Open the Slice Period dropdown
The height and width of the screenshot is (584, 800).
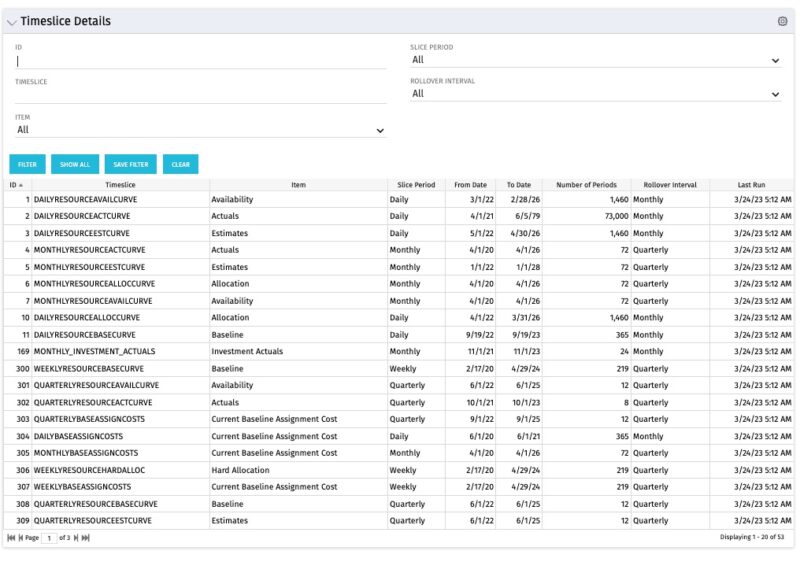pos(595,60)
